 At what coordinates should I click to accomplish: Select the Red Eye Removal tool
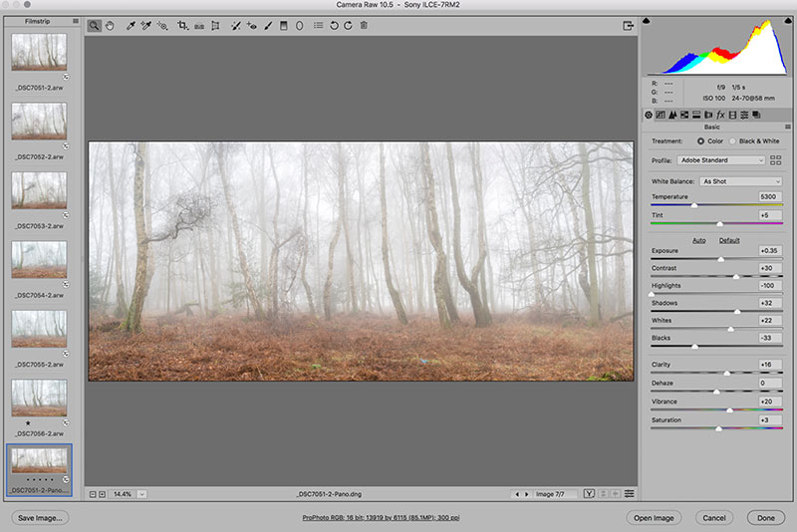pyautogui.click(x=252, y=26)
